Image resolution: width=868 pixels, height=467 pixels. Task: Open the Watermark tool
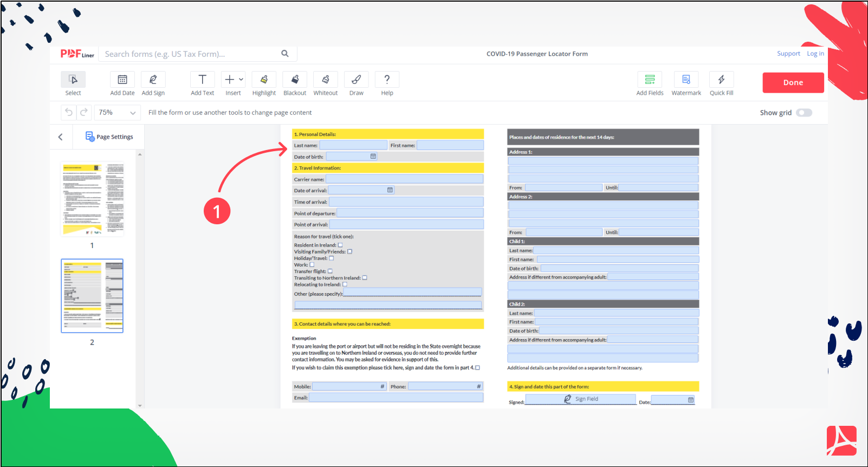[x=686, y=80]
